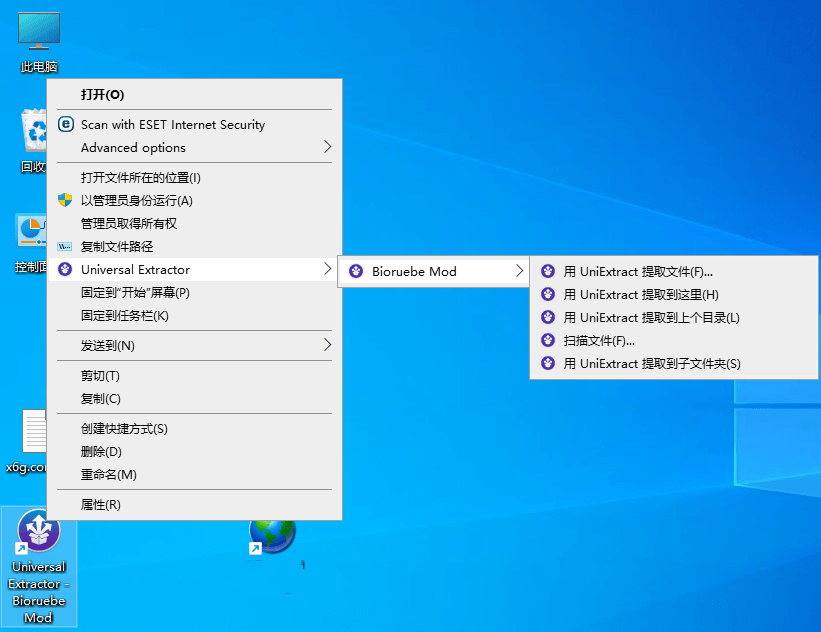Click the shield icon for run as administrator

[x=66, y=200]
